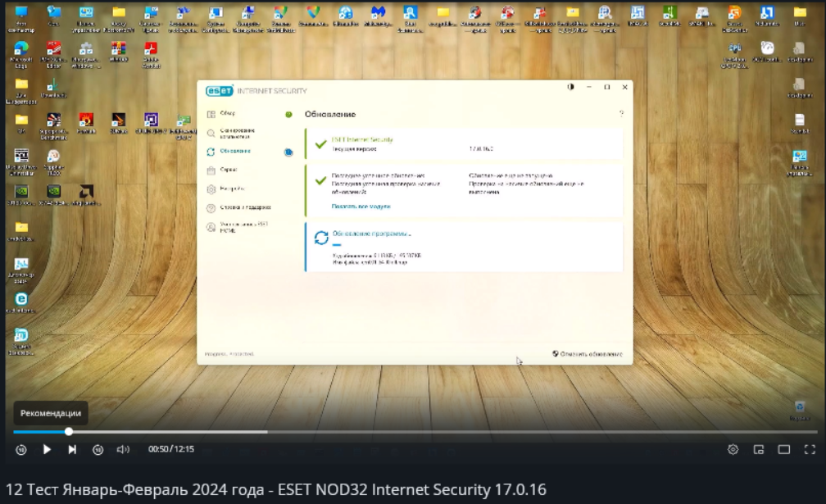This screenshot has width=826, height=504.
Task: Open the Recycle Bin on the desktop
Action: [800, 411]
